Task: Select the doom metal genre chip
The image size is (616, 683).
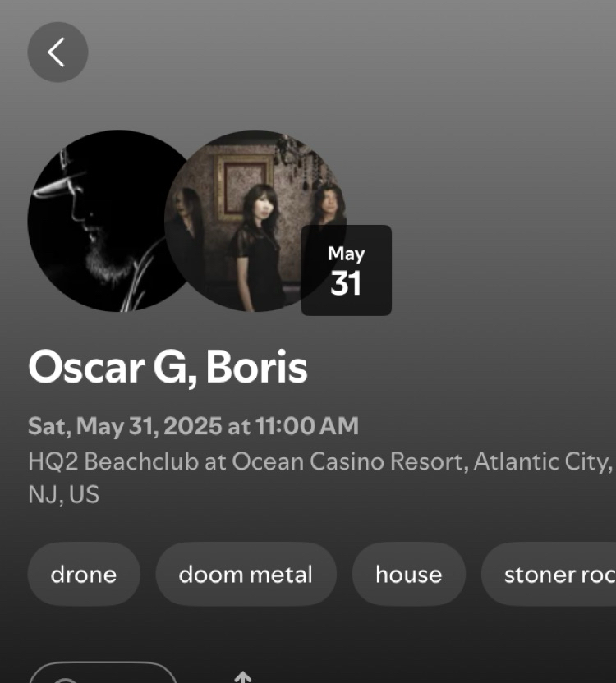Action: (246, 574)
